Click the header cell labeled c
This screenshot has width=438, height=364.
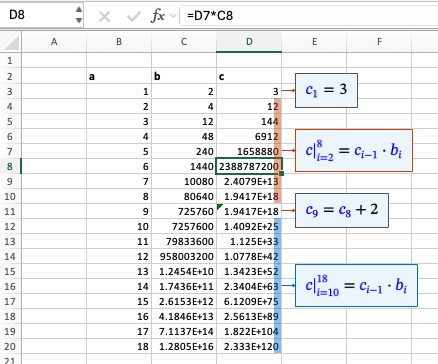pos(249,76)
